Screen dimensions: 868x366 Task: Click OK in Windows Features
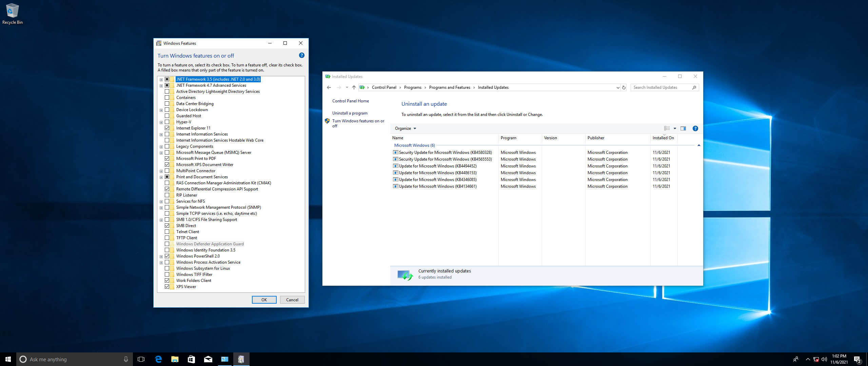[x=264, y=300]
